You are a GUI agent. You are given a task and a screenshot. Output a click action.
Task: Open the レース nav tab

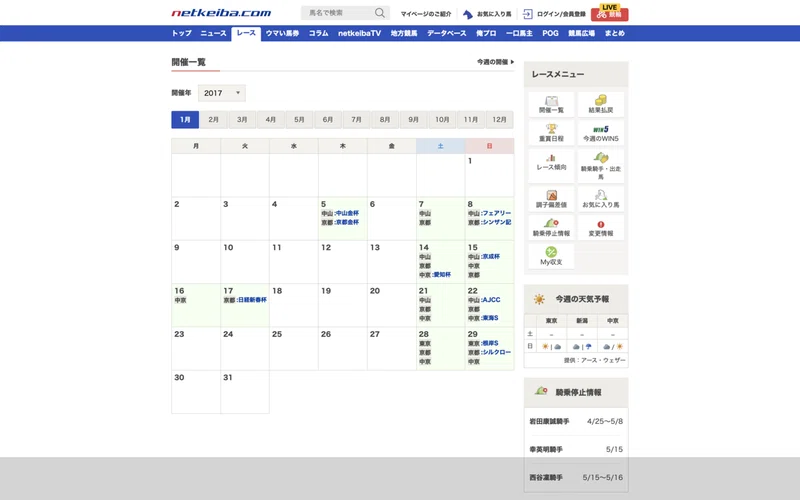click(x=246, y=33)
